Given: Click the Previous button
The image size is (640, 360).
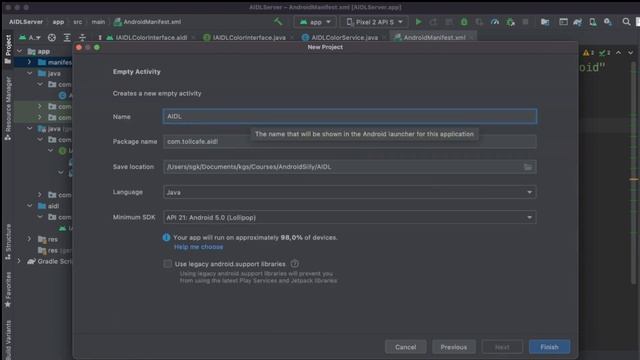Looking at the screenshot, I should point(453,347).
